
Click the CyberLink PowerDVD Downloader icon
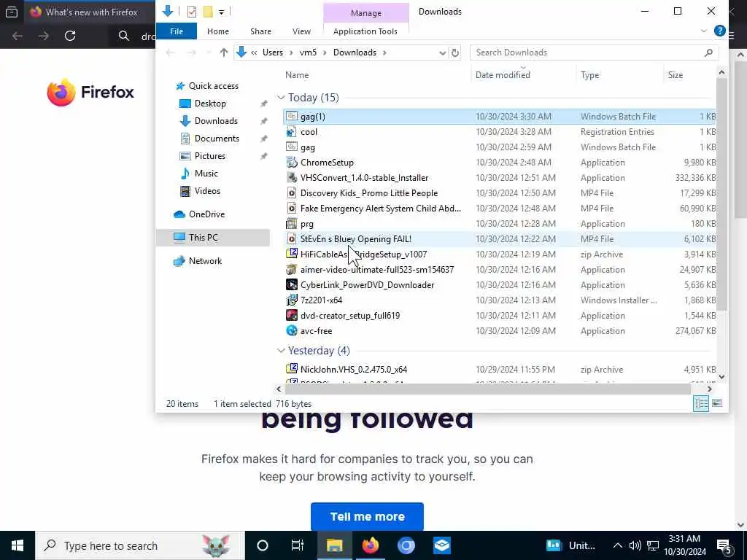pos(292,285)
